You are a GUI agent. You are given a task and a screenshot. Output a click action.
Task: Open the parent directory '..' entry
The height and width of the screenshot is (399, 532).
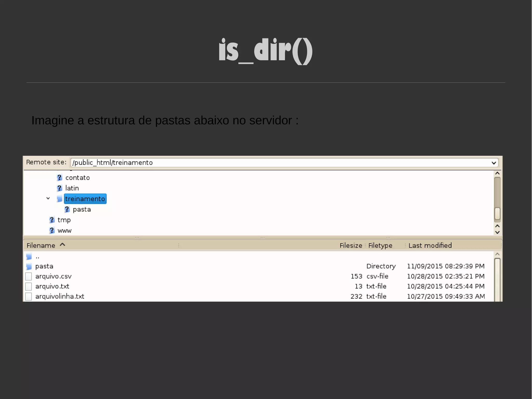(x=37, y=257)
